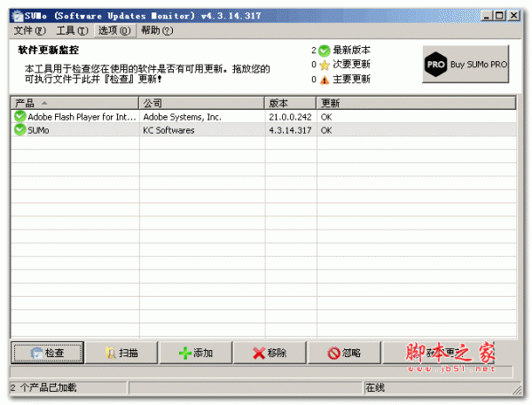Click green check icon of Adobe Flash row
Image resolution: width=532 pixels, height=405 pixels.
tap(20, 117)
